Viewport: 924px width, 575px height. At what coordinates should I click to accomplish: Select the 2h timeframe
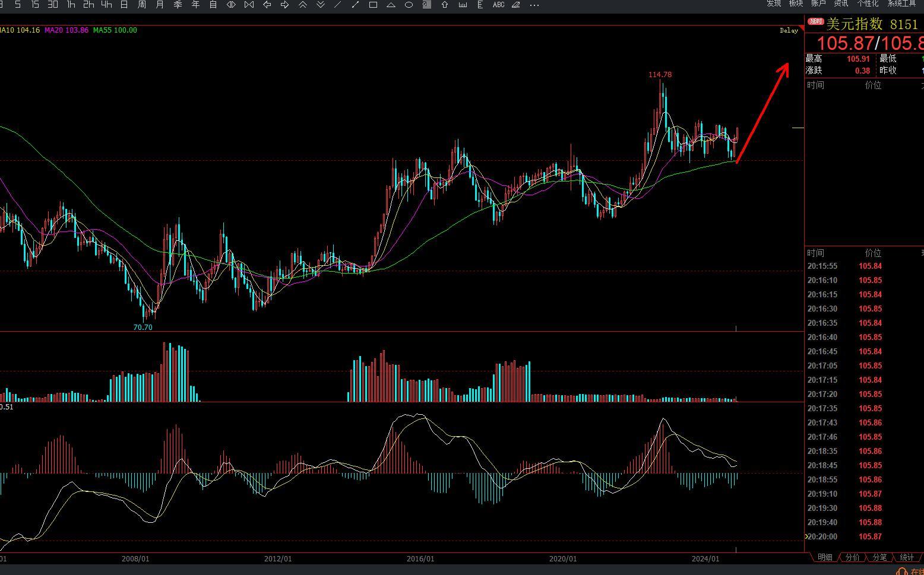click(88, 5)
